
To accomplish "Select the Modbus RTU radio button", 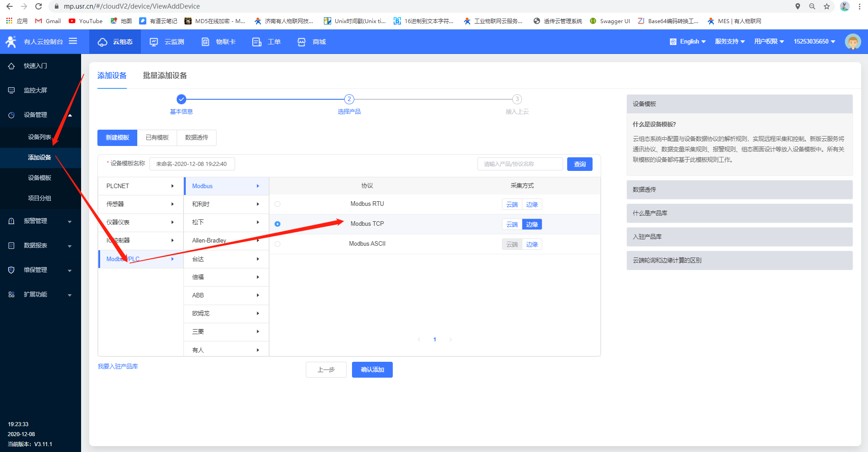I will pos(277,204).
